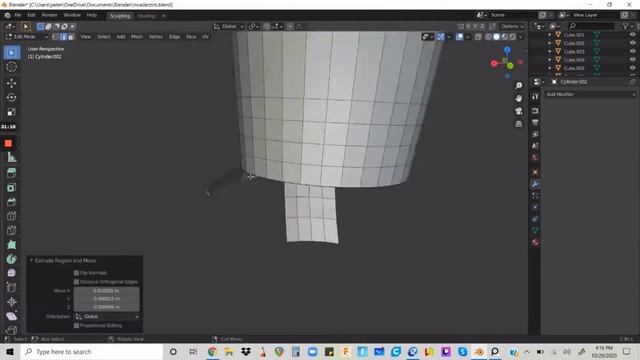Open the Global transform orientation dropdown

click(229, 27)
